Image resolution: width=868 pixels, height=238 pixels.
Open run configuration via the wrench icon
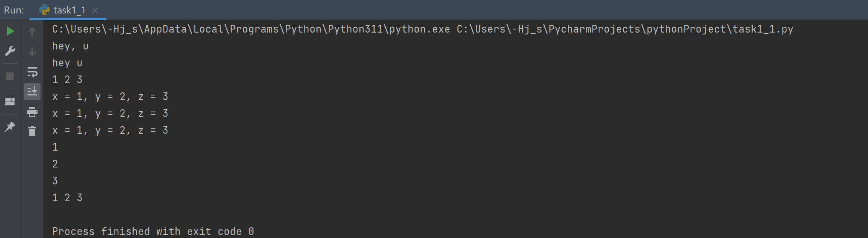pos(10,51)
